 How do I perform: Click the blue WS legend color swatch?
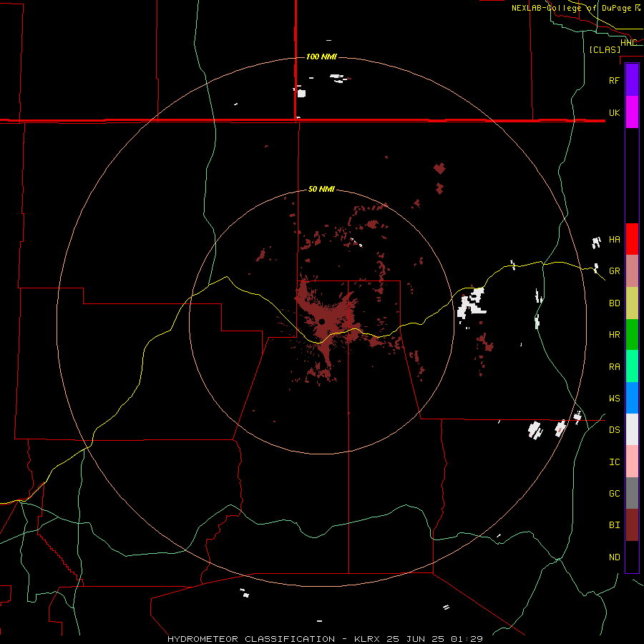point(632,398)
